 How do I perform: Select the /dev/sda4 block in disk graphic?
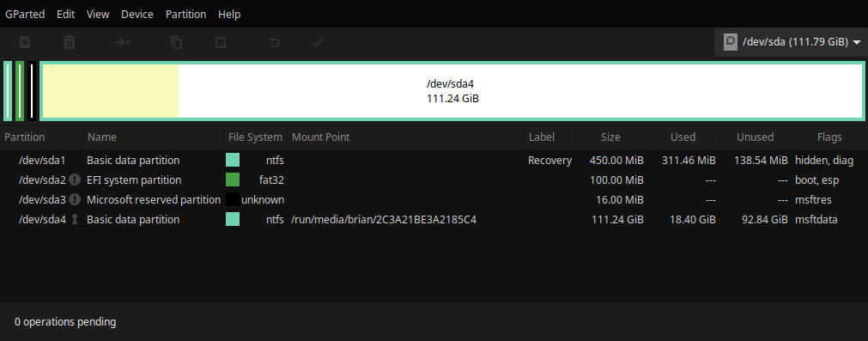tap(452, 91)
